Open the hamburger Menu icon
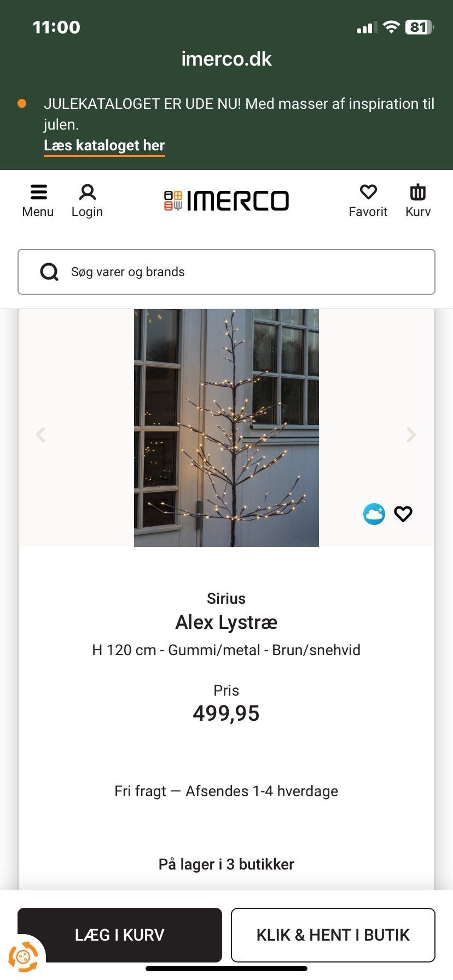The image size is (453, 980). [x=38, y=192]
